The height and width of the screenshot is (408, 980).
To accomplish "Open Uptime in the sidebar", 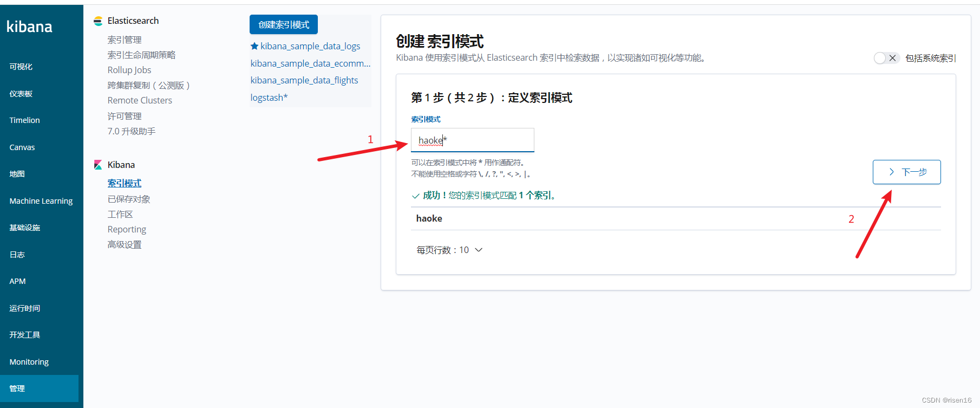I will click(25, 308).
